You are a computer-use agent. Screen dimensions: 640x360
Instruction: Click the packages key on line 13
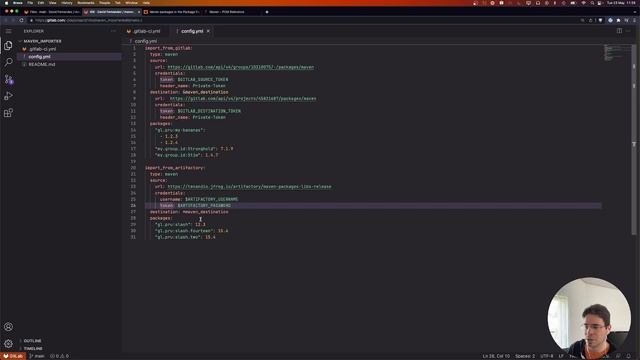[161, 124]
